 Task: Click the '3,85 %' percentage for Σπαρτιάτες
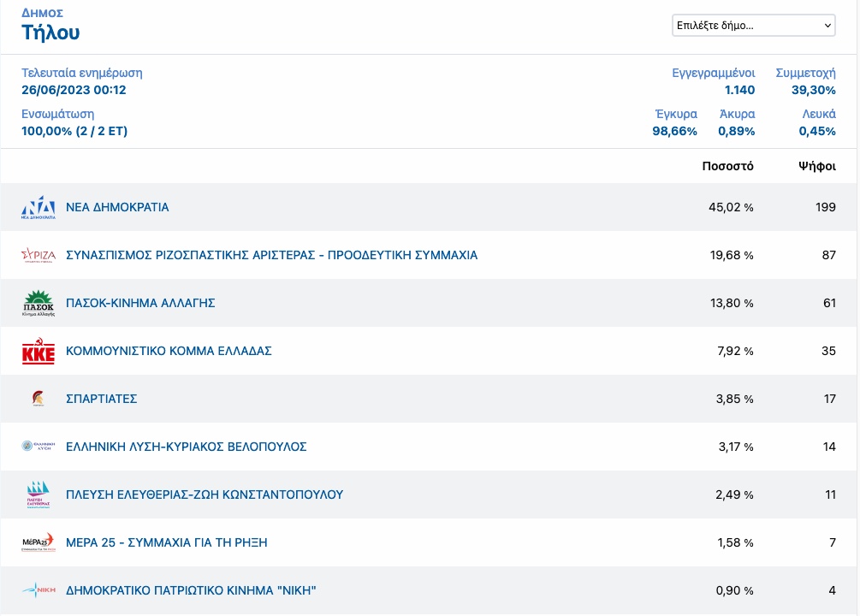pos(735,399)
